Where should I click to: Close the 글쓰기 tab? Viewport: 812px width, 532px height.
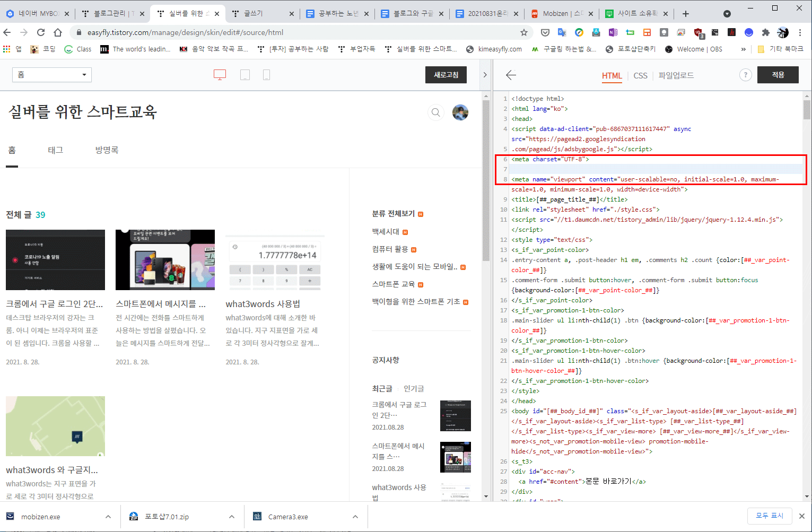click(x=292, y=14)
